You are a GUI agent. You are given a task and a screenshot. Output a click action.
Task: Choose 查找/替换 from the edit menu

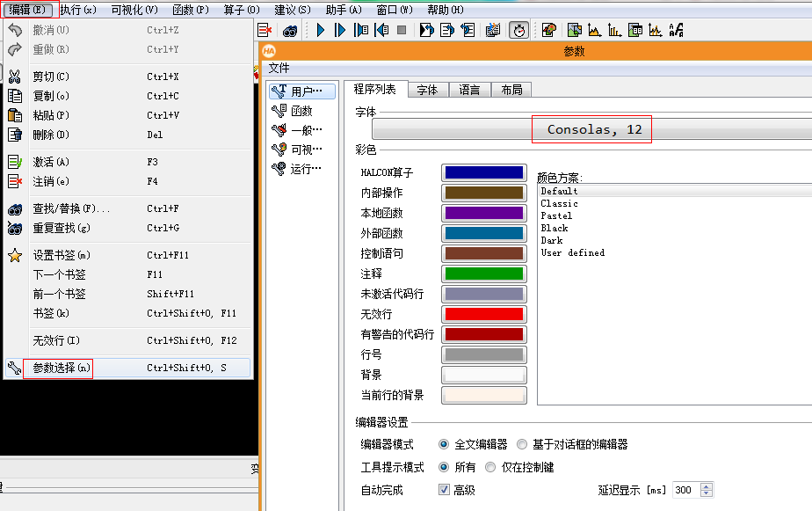(x=127, y=208)
